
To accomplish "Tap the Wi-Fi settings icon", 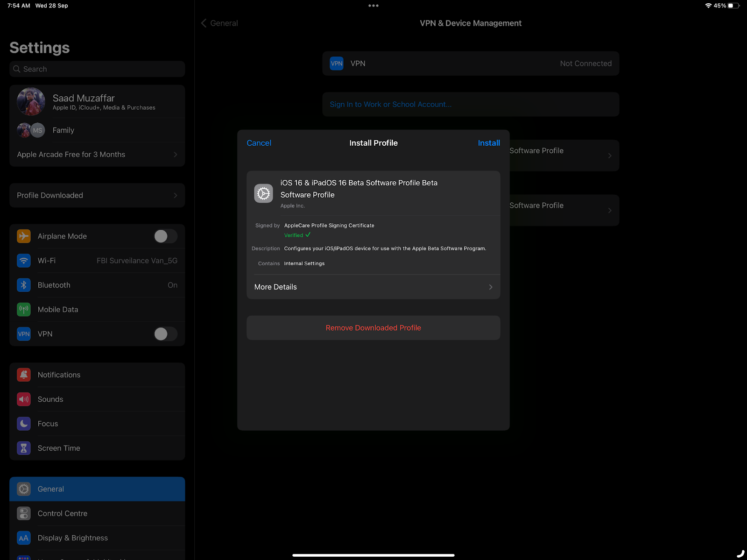I will (24, 261).
